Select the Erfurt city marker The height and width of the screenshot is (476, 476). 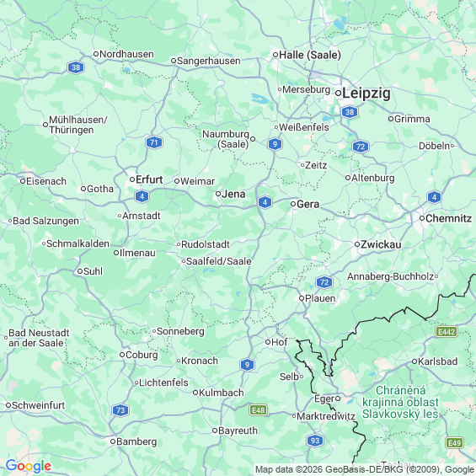pyautogui.click(x=132, y=179)
